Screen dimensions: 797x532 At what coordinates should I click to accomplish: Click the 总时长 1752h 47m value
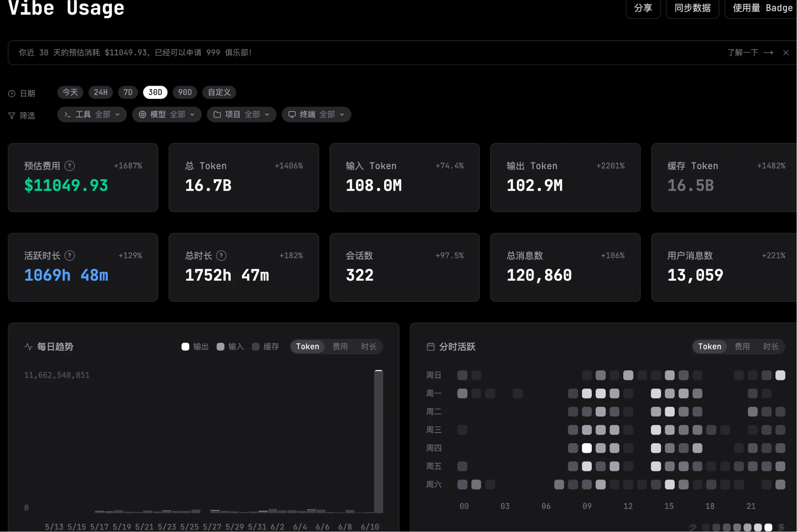pos(227,275)
